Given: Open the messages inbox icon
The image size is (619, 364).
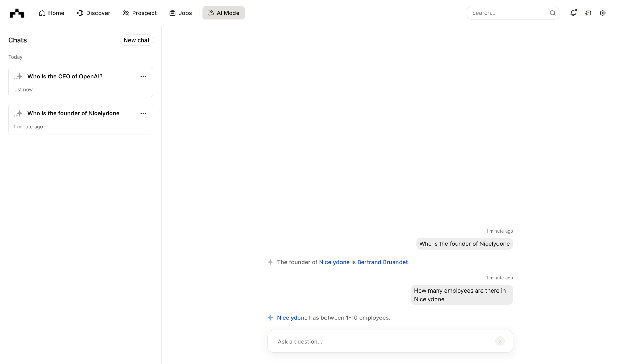Looking at the screenshot, I should (x=588, y=13).
